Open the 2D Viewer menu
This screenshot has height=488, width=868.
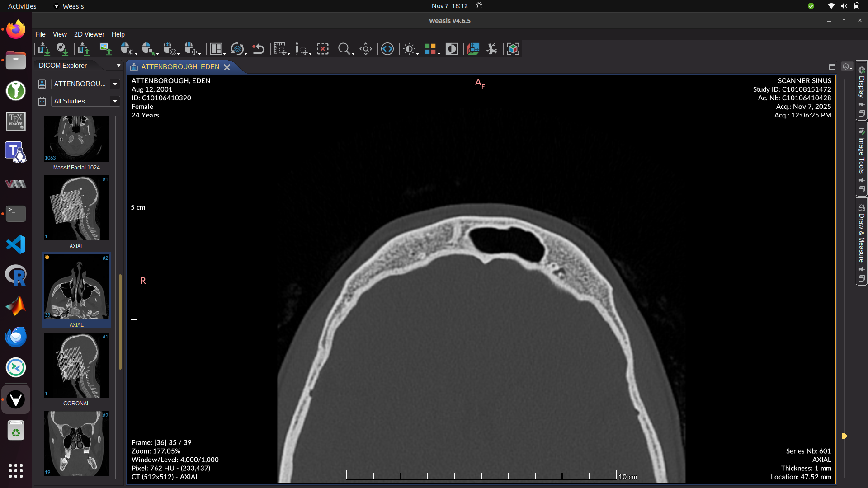pos(89,34)
